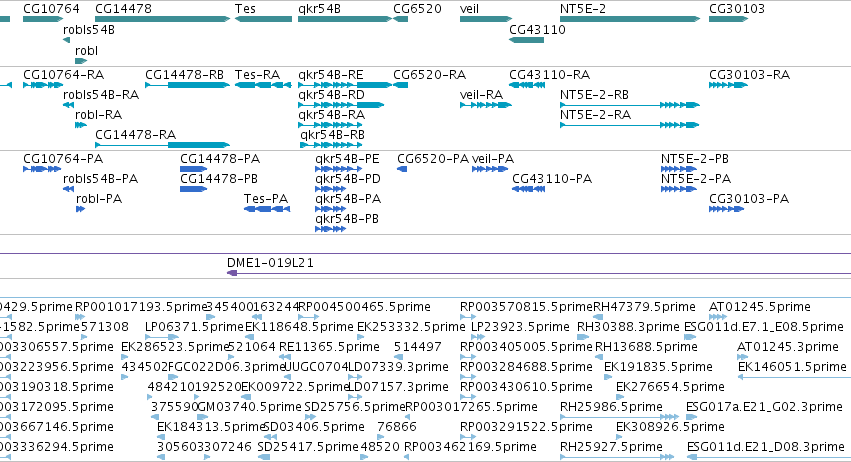
Task: Click protein CG10764-PA
Action: tap(42, 169)
